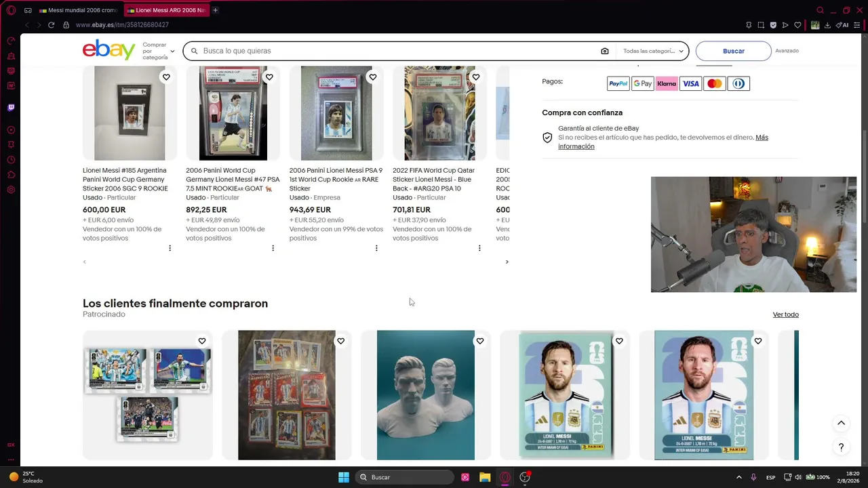Open the white bust statues product image
This screenshot has height=488, width=868.
coord(426,395)
